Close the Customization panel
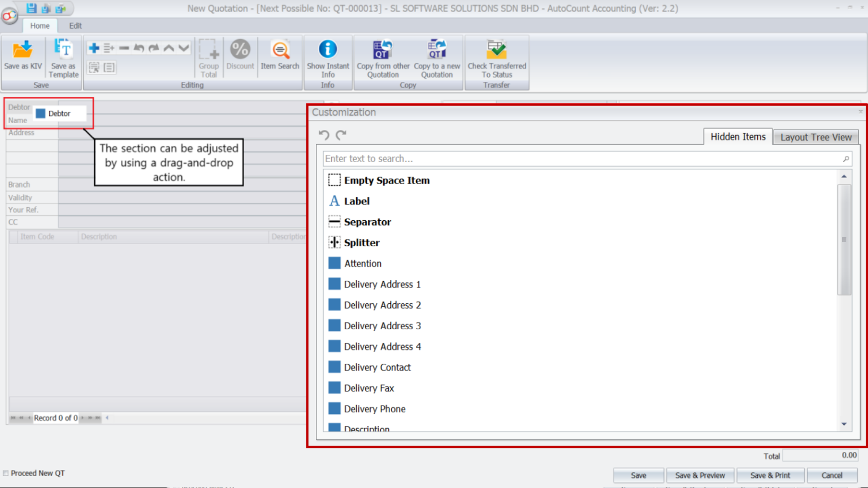Viewport: 868px width, 488px height. (861, 112)
